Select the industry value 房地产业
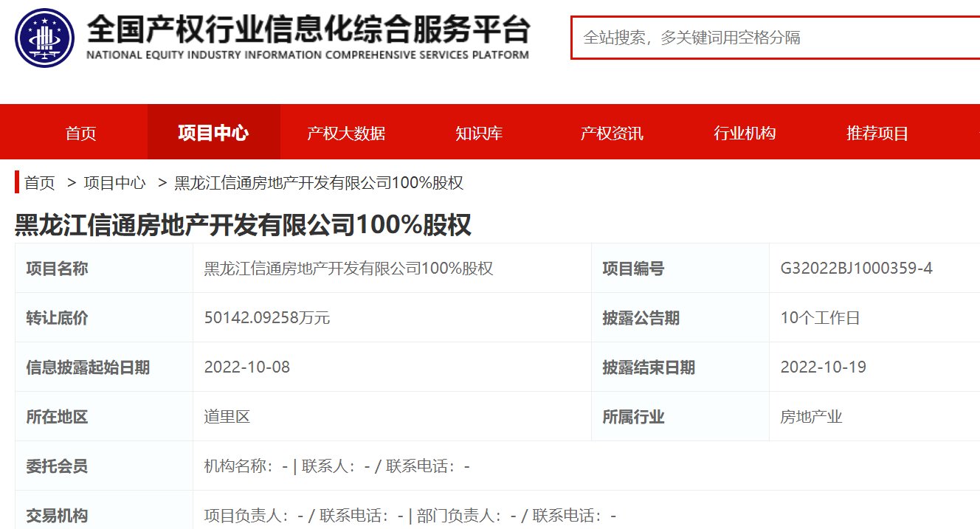Viewport: 980px width, 529px height. 811,417
